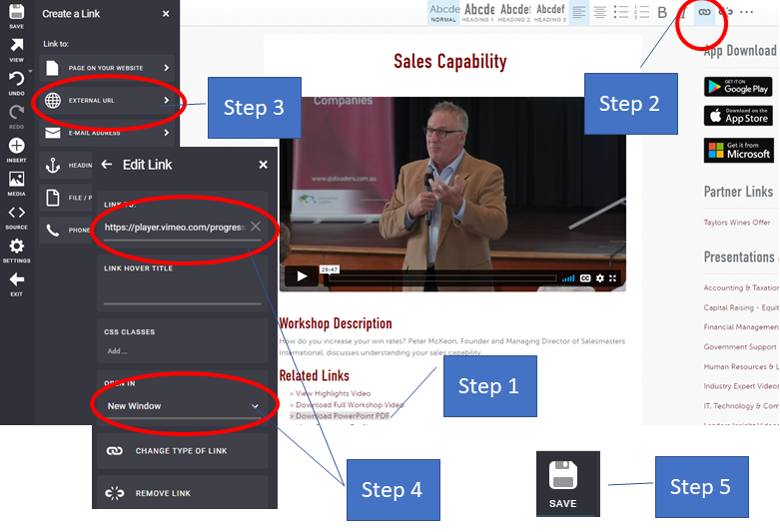Click the video progress bar
The image size is (780, 532).
439,278
